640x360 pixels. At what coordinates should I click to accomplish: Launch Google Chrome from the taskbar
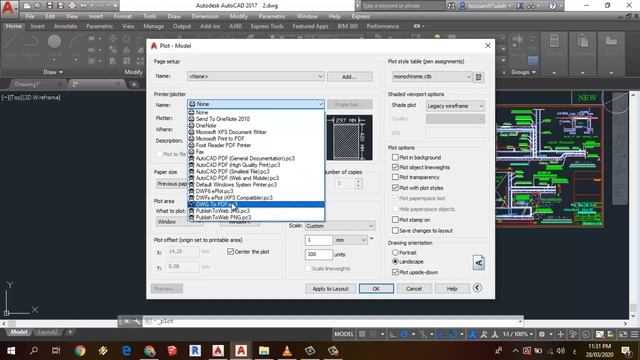(x=80, y=351)
